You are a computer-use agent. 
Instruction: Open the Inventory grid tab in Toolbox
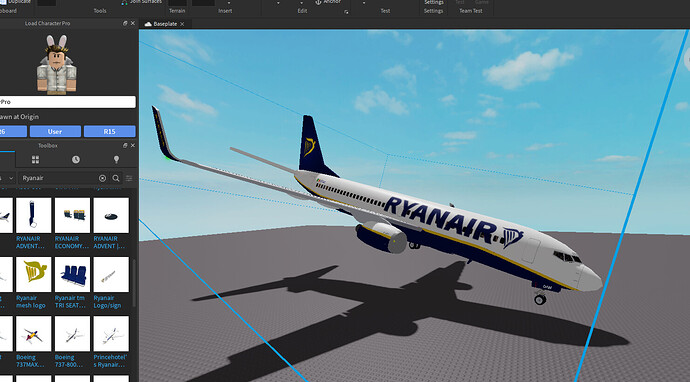(x=35, y=159)
